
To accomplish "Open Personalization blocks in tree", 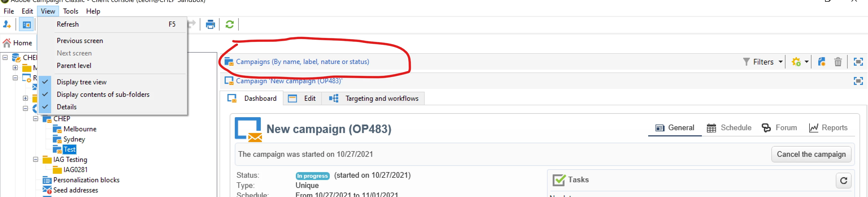I will click(86, 180).
